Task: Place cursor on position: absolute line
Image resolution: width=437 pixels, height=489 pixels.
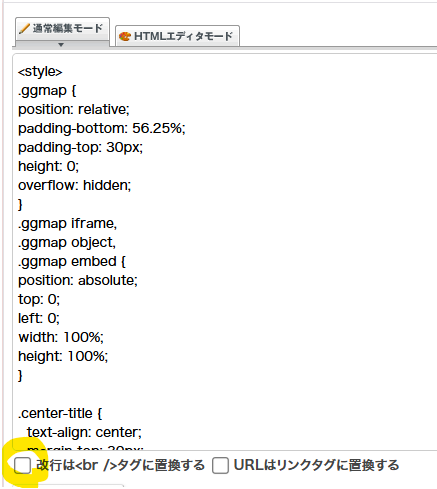Action: point(78,280)
